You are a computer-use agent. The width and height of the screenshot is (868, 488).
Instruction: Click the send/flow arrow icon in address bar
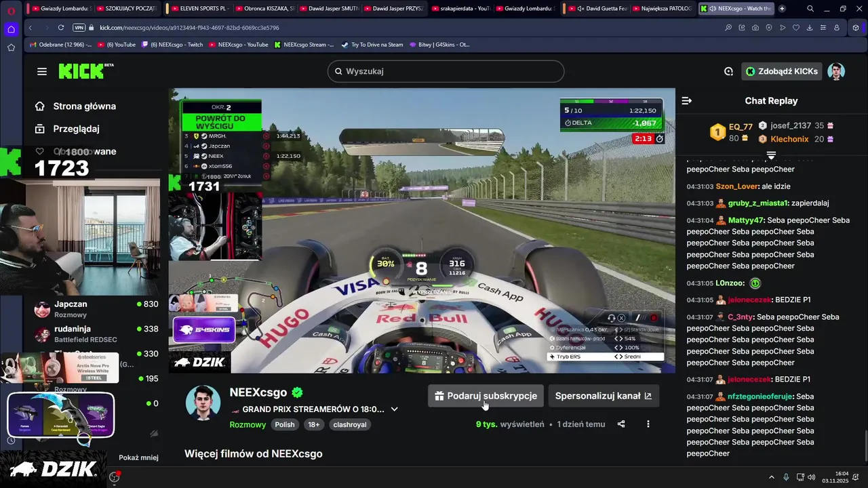783,28
